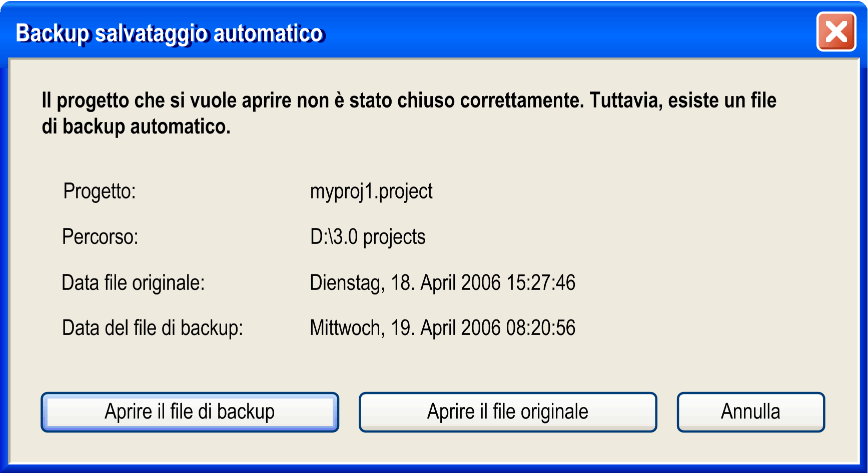Click the Aprire il file di backup button
Image resolution: width=868 pixels, height=474 pixels.
click(x=190, y=412)
